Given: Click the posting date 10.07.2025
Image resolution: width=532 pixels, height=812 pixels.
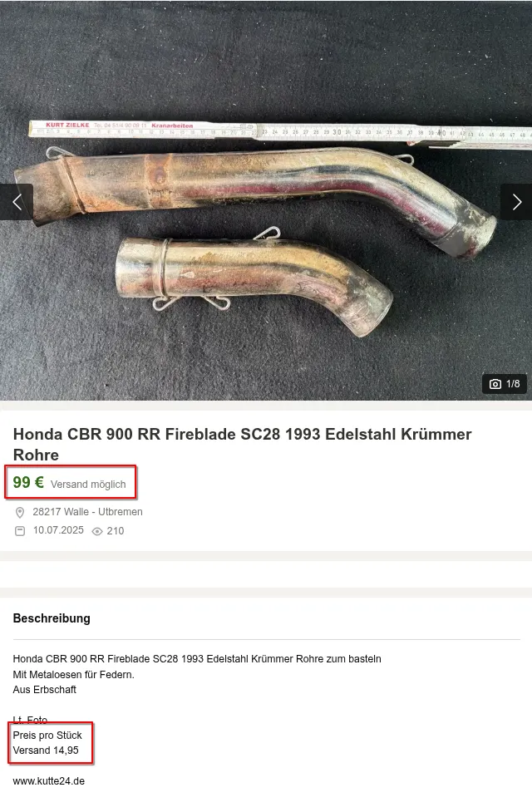Looking at the screenshot, I should pos(58,530).
